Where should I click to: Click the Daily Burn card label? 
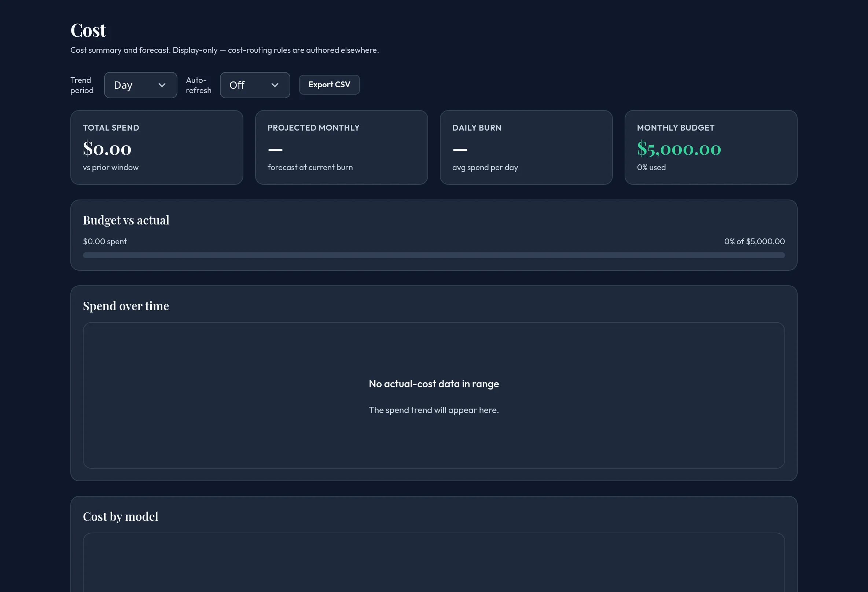tap(477, 128)
